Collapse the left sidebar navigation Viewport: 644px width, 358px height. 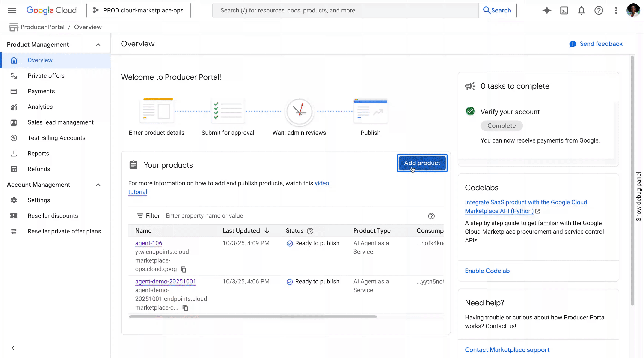tap(14, 348)
